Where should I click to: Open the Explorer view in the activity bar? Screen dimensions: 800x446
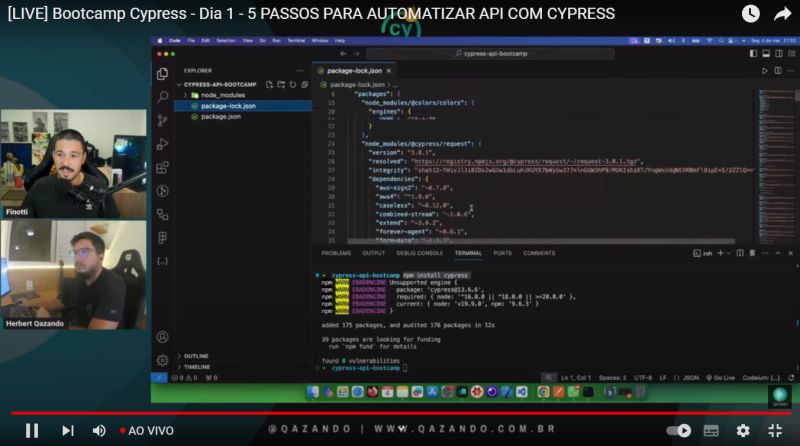162,74
